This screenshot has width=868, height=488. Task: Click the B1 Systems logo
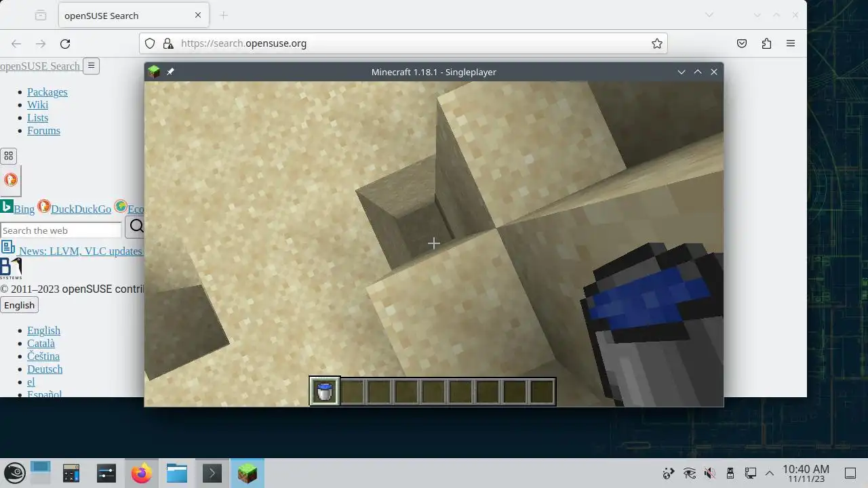pyautogui.click(x=11, y=268)
